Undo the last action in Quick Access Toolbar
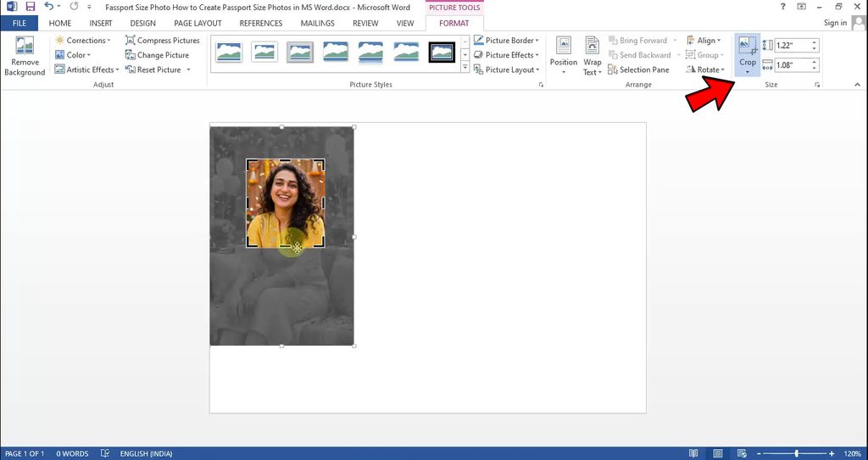The image size is (868, 460). 49,7
